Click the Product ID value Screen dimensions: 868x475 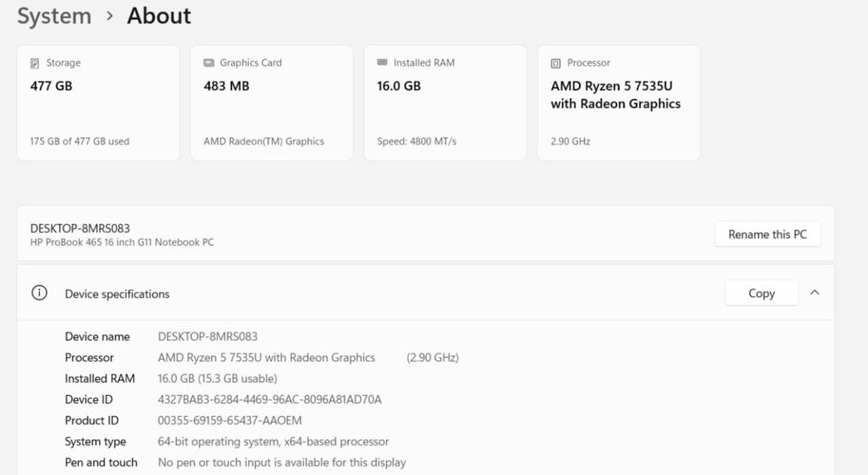(230, 420)
